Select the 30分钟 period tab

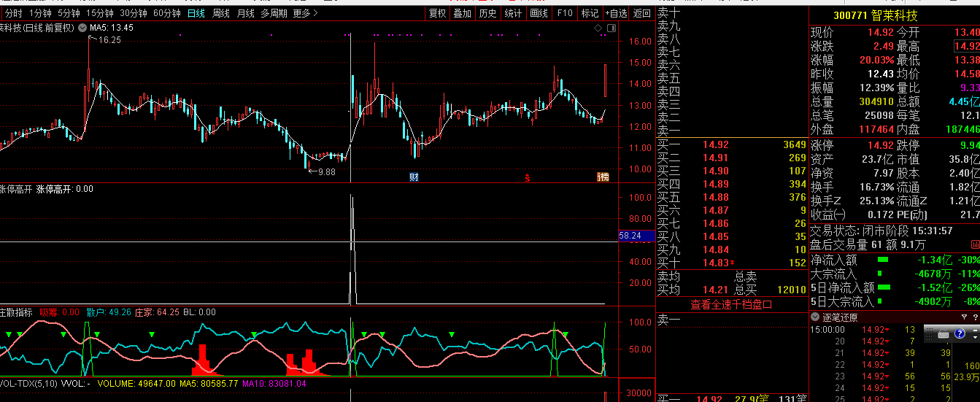click(x=134, y=13)
